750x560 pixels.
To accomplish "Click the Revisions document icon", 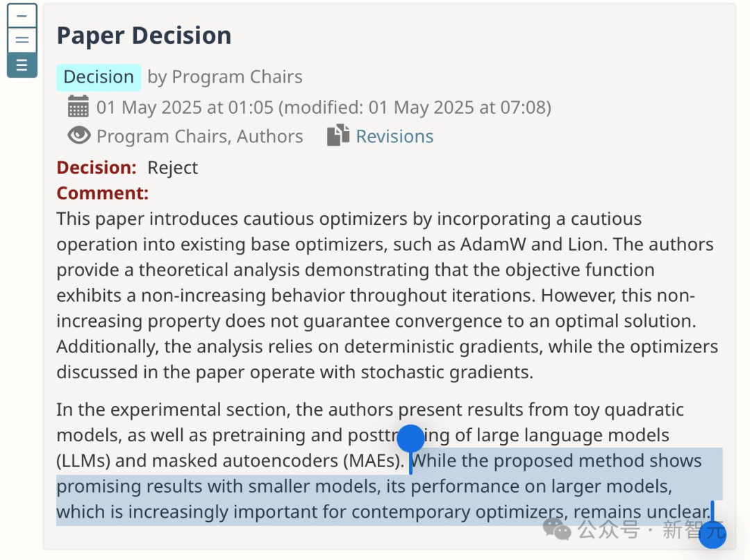I will 338,135.
